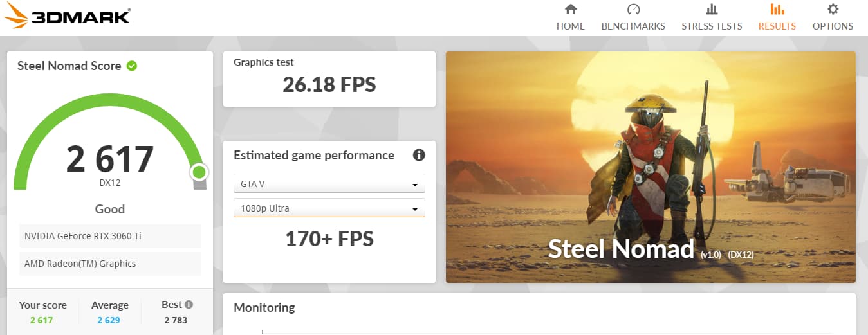Image resolution: width=868 pixels, height=335 pixels.
Task: Click the NVIDIA GeForce RTX 3060 Ti entry
Action: [x=109, y=236]
